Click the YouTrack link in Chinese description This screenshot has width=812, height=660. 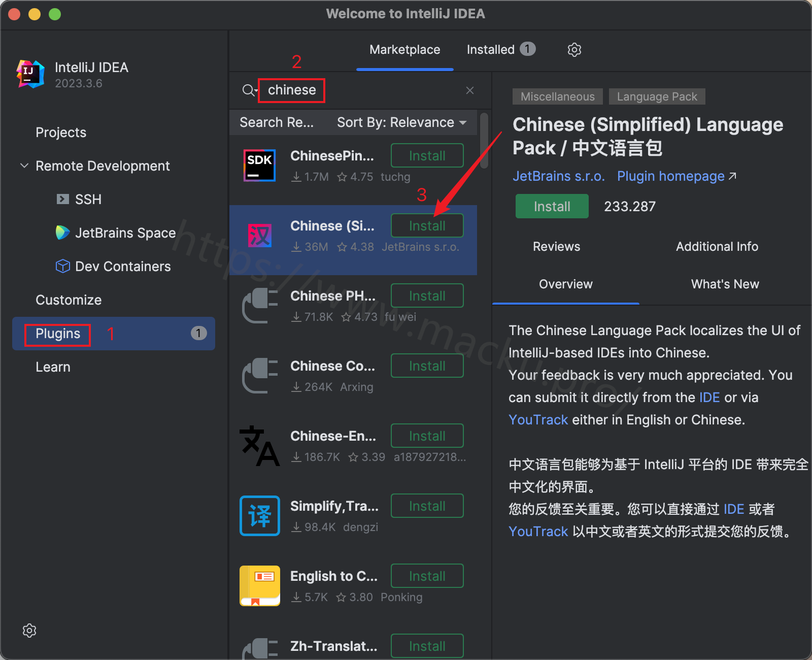(x=538, y=532)
